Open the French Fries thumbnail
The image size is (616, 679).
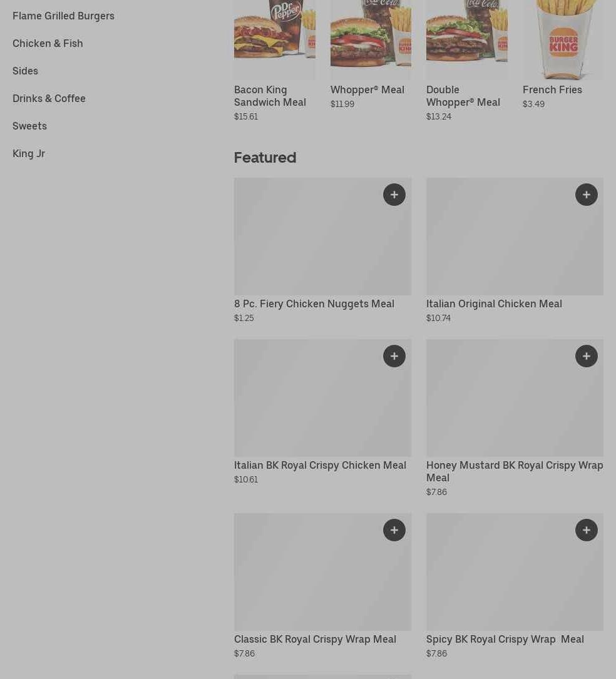point(563,39)
